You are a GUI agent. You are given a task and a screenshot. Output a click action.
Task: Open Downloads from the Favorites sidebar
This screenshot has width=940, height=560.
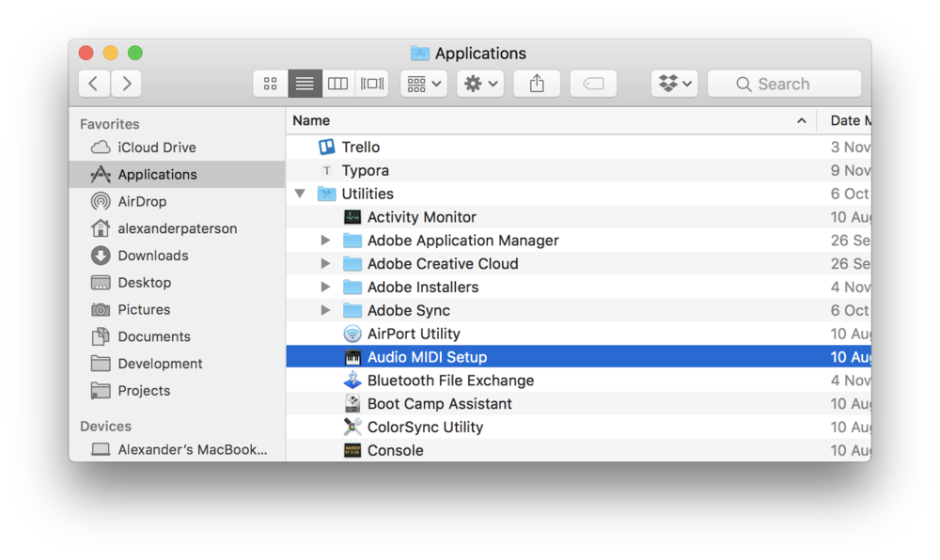152,256
